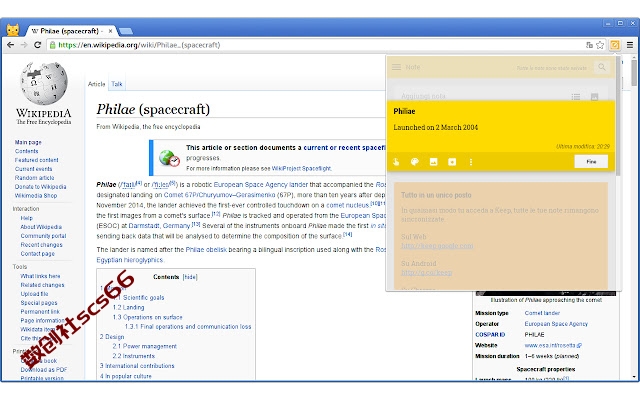Image resolution: width=640 pixels, height=400 pixels.
Task: Open the About Wikipedia link
Action: 41,227
